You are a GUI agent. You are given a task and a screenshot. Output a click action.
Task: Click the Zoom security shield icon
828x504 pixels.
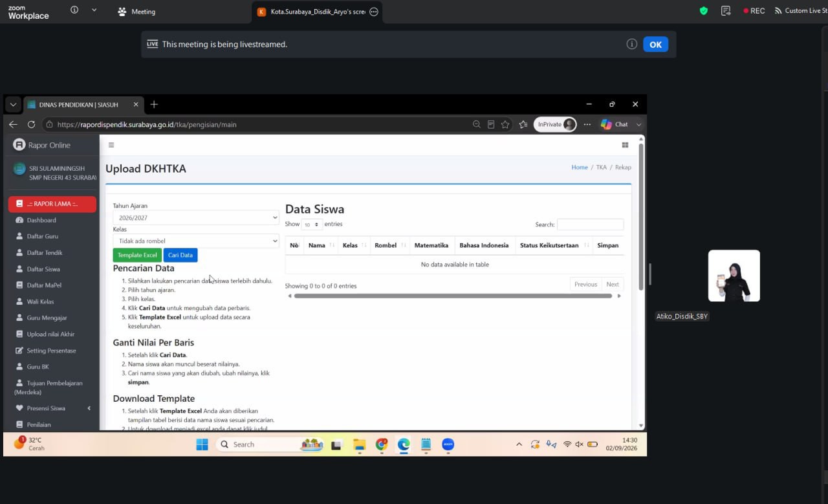(x=704, y=11)
